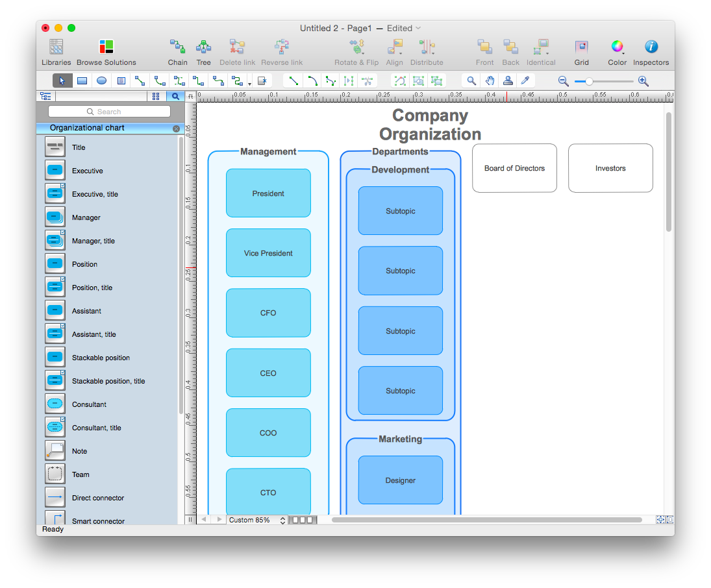Click the library Search field
The height and width of the screenshot is (588, 711).
109,112
